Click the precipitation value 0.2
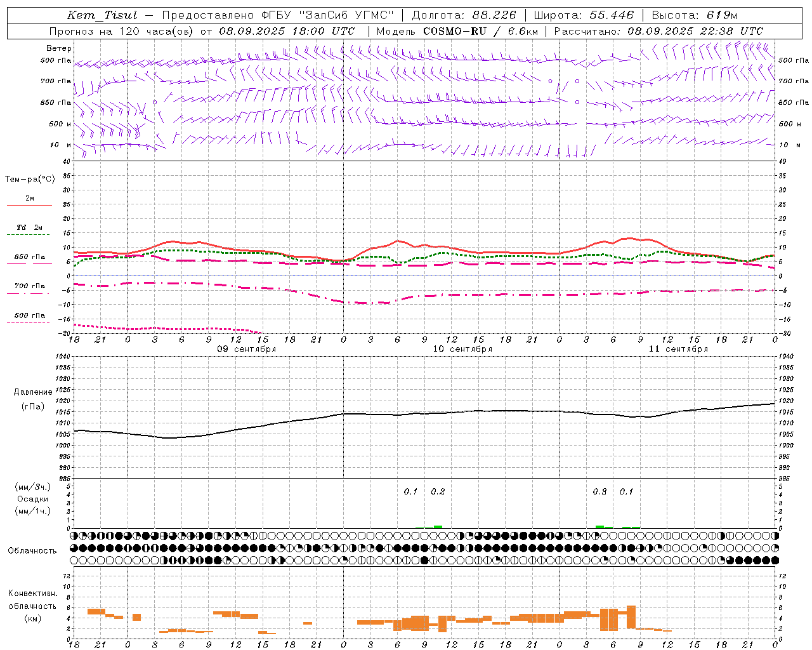 click(x=438, y=491)
